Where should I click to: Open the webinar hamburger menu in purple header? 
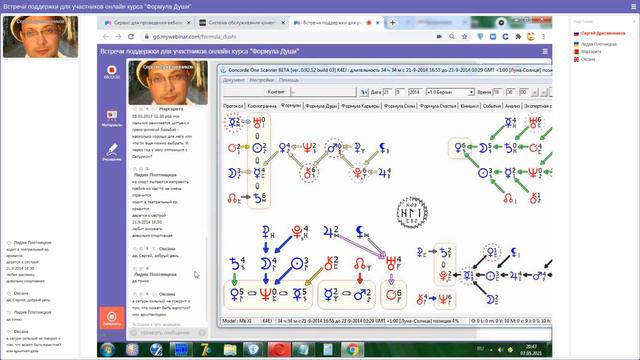click(x=545, y=51)
